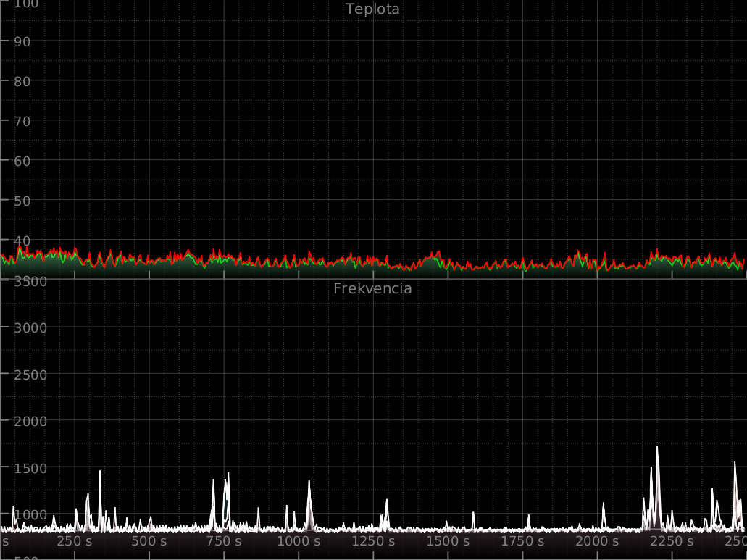The height and width of the screenshot is (560, 747).
Task: Select the 50 label on the Teplota axis
Action: coord(22,201)
